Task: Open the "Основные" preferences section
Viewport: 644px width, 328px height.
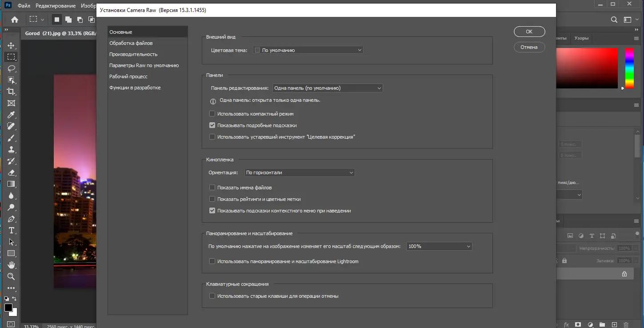Action: point(148,32)
